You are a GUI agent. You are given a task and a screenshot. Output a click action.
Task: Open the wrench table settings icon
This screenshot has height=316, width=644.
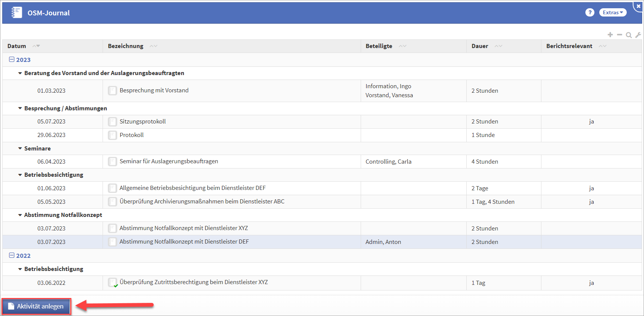[638, 35]
